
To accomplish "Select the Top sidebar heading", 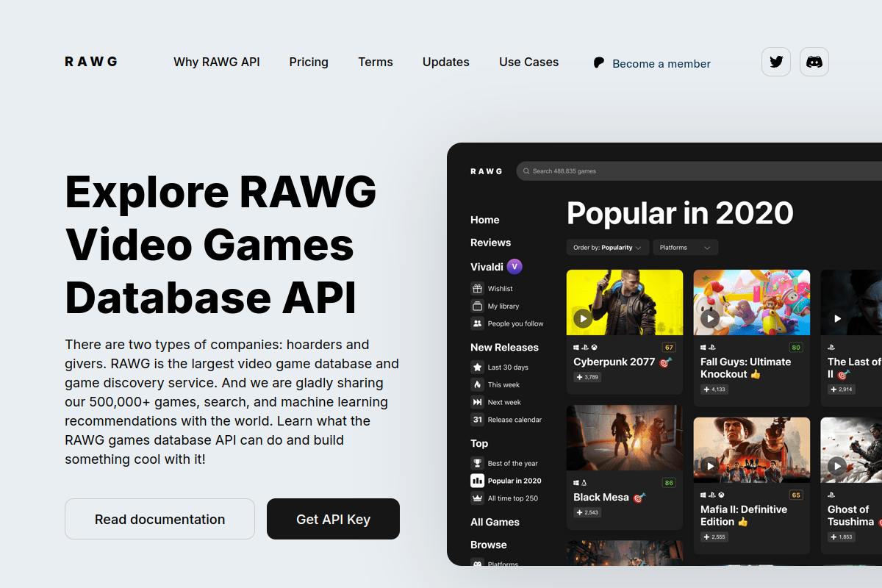I will point(479,443).
